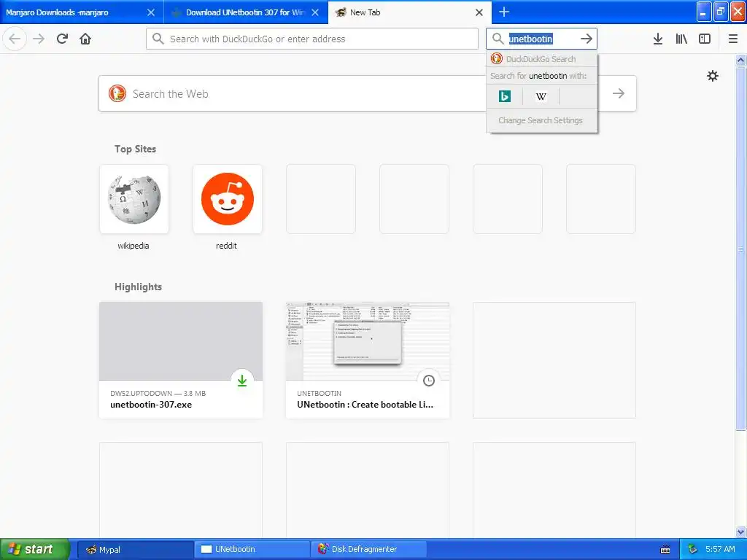Click the page scrollbar up arrow

tap(741, 60)
